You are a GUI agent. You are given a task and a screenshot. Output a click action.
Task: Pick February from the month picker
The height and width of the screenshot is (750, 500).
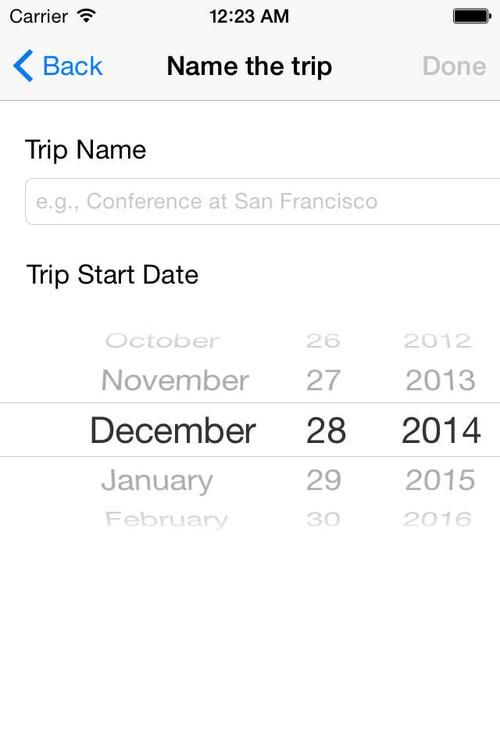click(167, 519)
